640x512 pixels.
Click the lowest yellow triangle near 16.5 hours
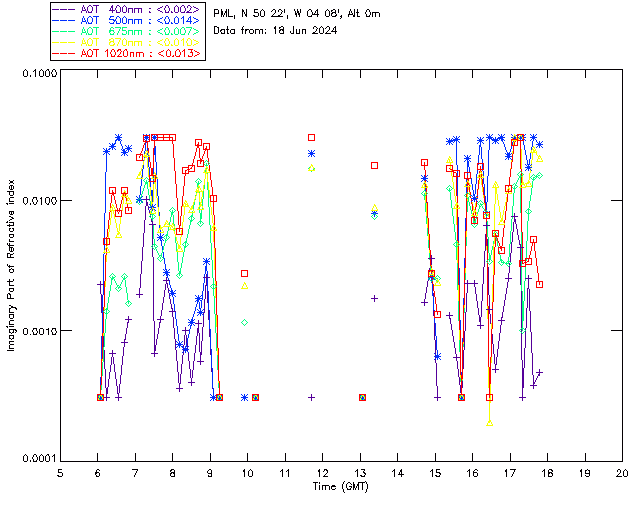pos(490,423)
